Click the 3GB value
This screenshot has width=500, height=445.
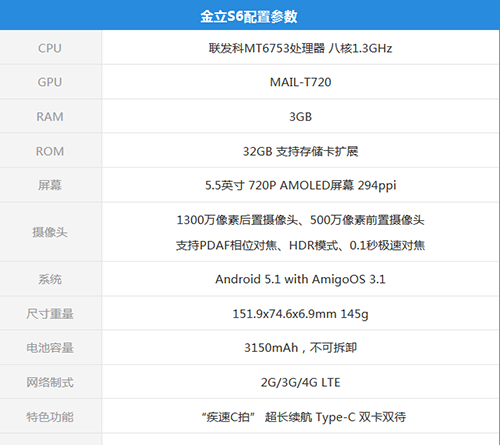coord(300,117)
